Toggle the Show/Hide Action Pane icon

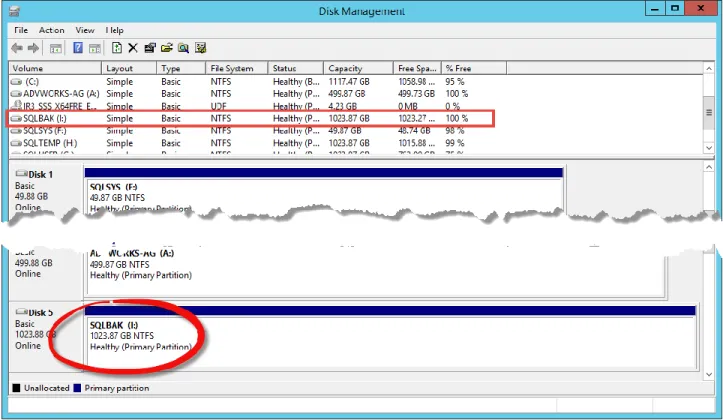pos(95,48)
